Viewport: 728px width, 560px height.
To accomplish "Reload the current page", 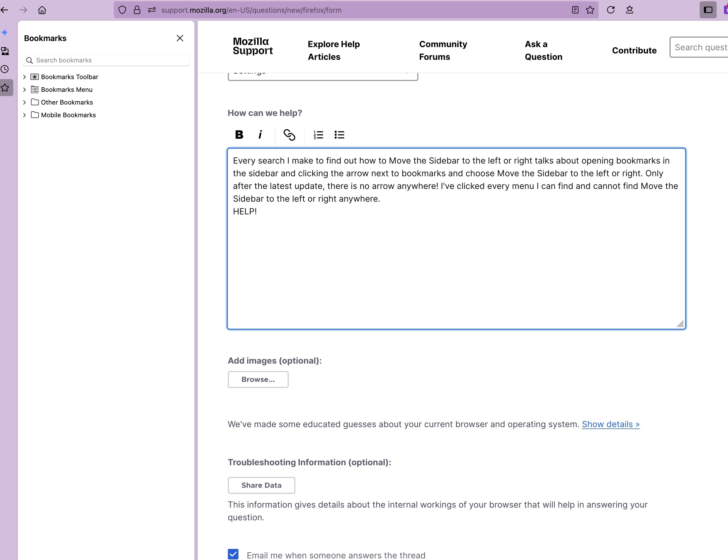I will 611,10.
